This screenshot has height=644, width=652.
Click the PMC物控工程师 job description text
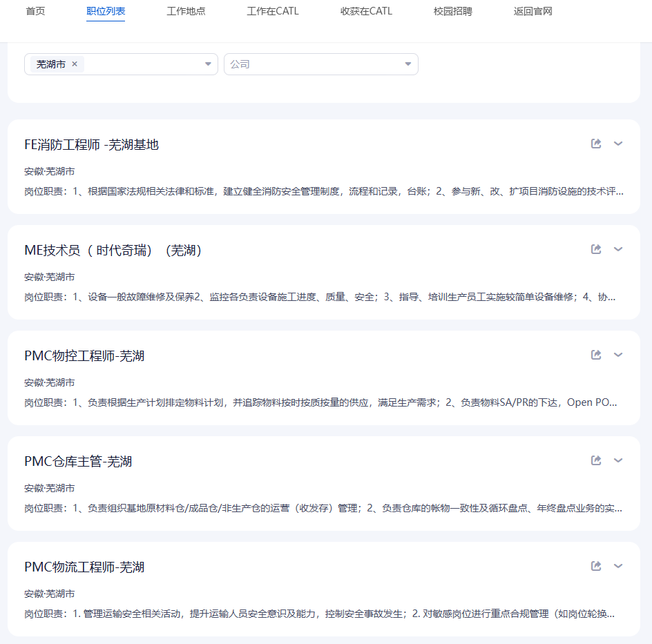pyautogui.click(x=320, y=402)
